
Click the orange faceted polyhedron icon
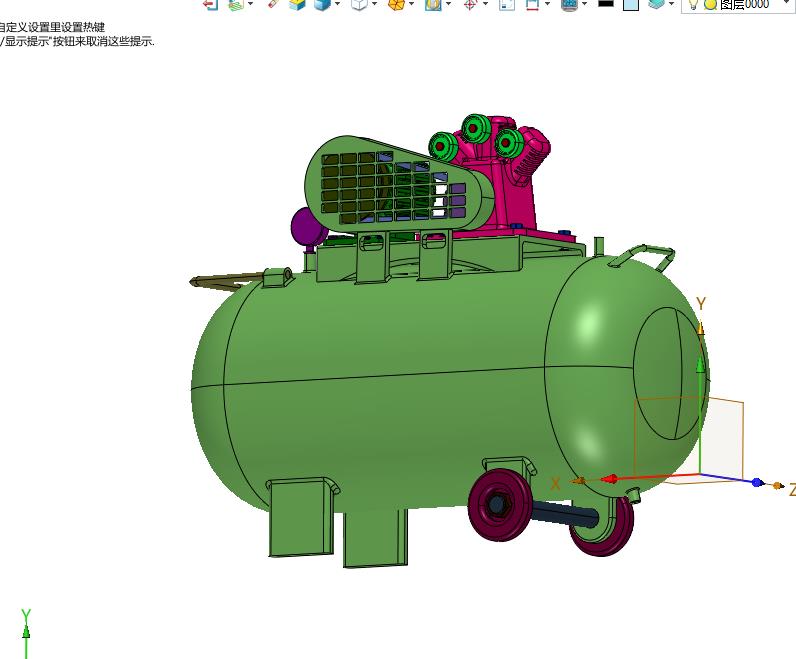[x=396, y=4]
